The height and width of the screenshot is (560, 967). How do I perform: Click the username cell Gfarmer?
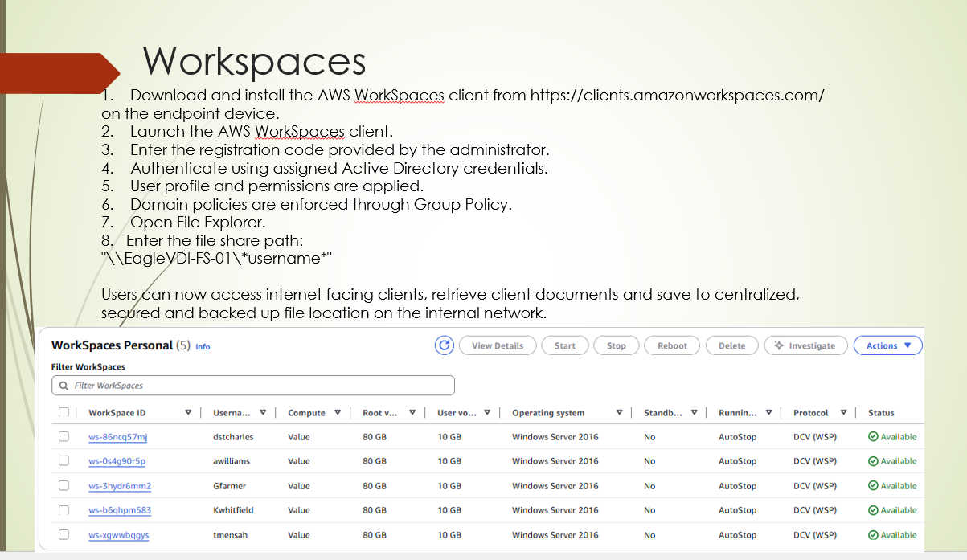click(230, 486)
